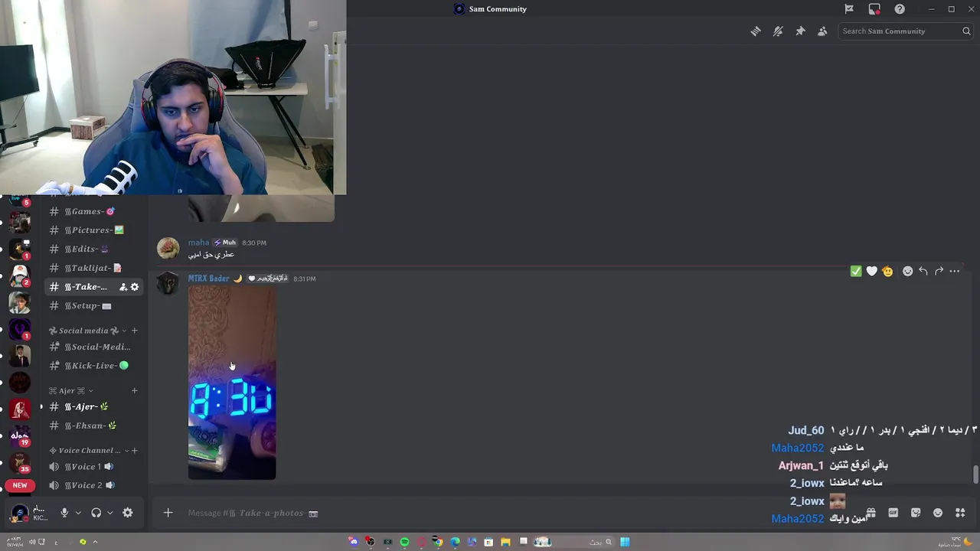Viewport: 980px width, 551px height.
Task: Add the saluting face quick reaction
Action: click(887, 271)
